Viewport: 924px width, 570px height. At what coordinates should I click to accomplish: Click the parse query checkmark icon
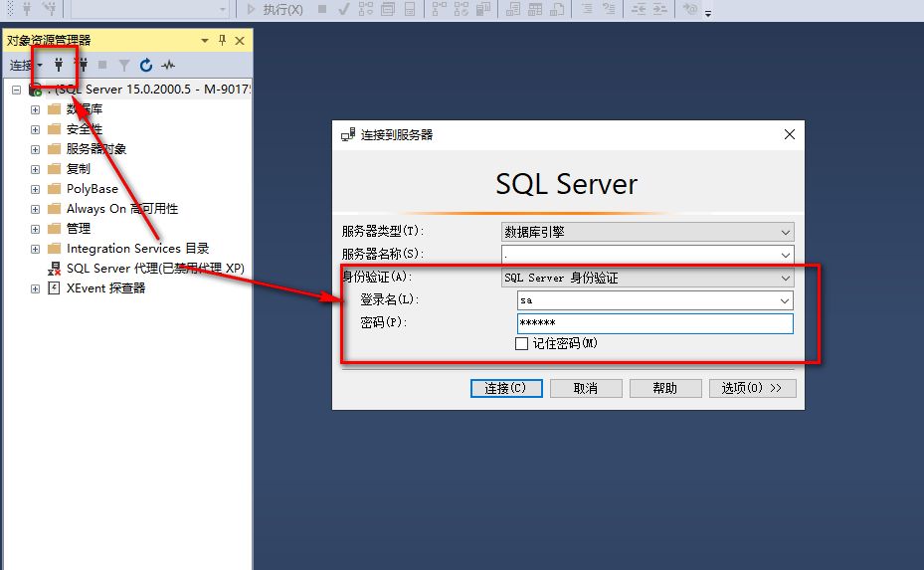[343, 9]
